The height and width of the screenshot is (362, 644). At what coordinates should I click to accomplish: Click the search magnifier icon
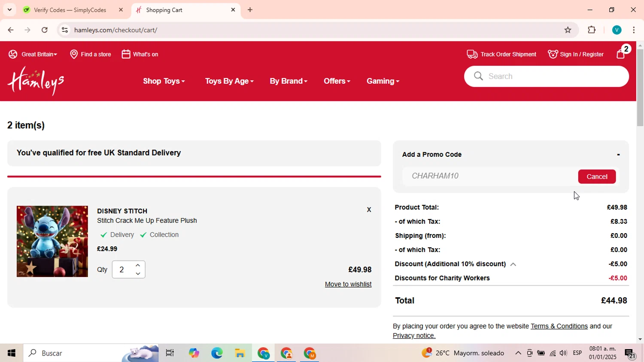pyautogui.click(x=478, y=76)
